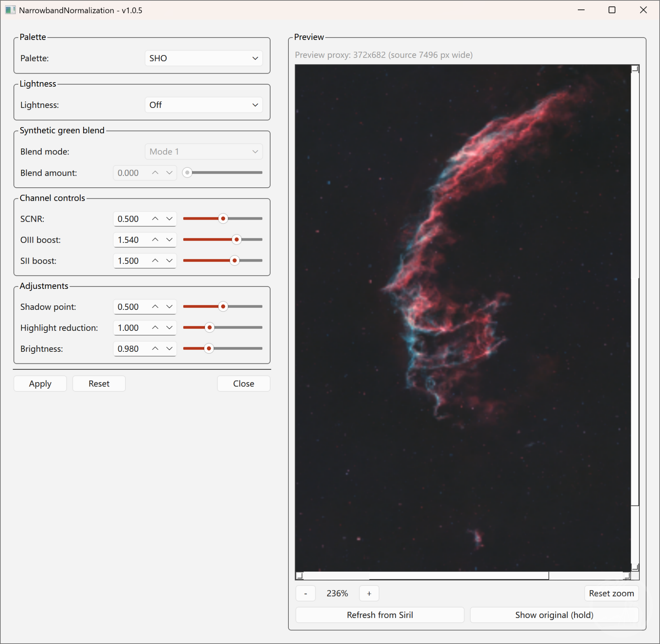Click Refresh from Siril
Viewport: 660px width, 644px height.
coord(380,615)
